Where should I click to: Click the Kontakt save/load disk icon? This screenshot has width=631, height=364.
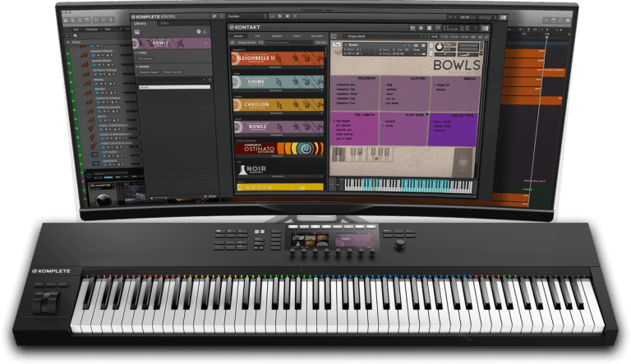coord(412,28)
